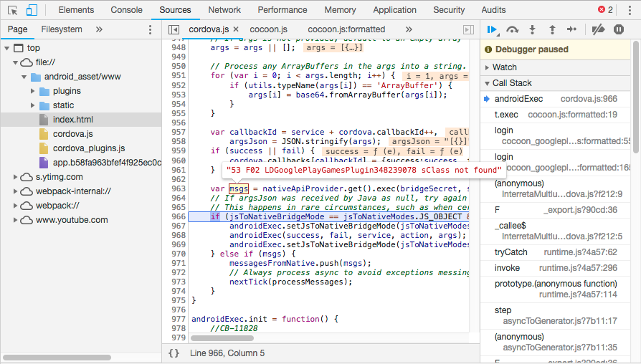Switch to the Network tab

[x=224, y=10]
